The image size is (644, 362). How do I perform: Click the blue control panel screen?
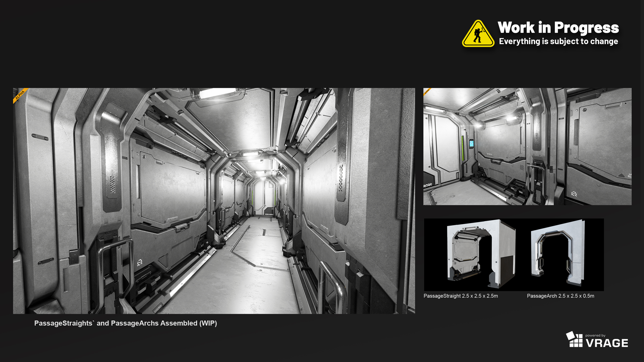pyautogui.click(x=471, y=144)
